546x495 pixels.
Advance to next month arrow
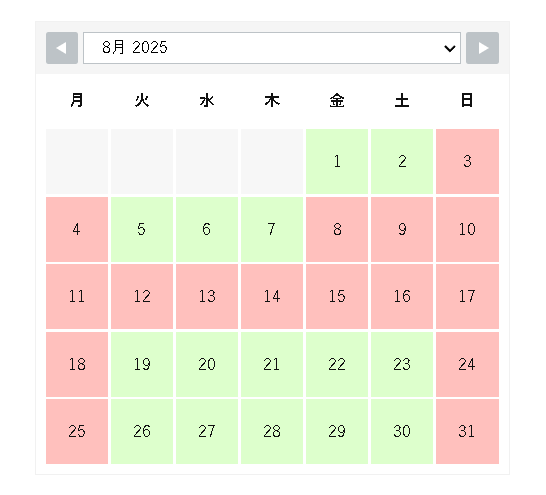coord(482,48)
